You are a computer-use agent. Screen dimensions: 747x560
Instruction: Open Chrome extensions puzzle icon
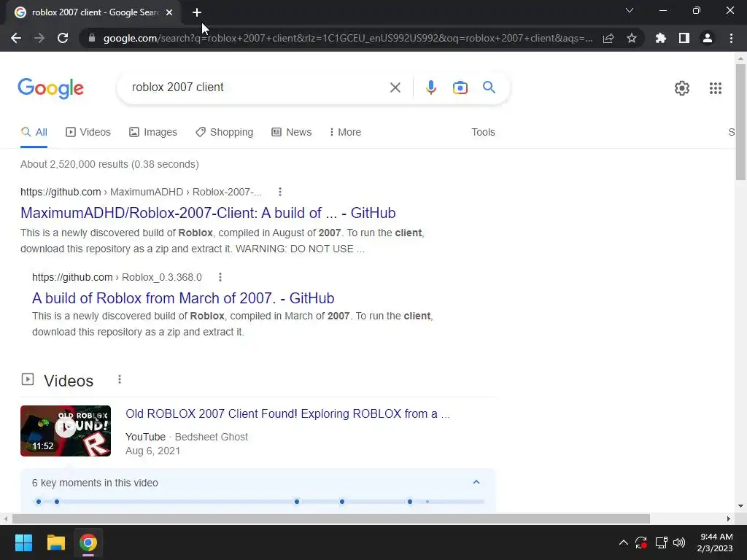[x=661, y=38]
